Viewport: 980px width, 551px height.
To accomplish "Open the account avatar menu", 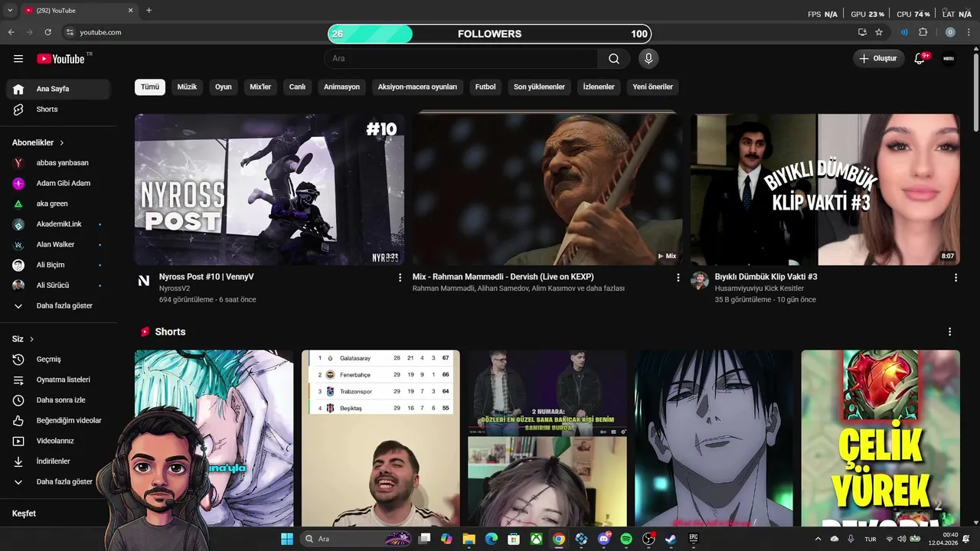I will (x=949, y=58).
